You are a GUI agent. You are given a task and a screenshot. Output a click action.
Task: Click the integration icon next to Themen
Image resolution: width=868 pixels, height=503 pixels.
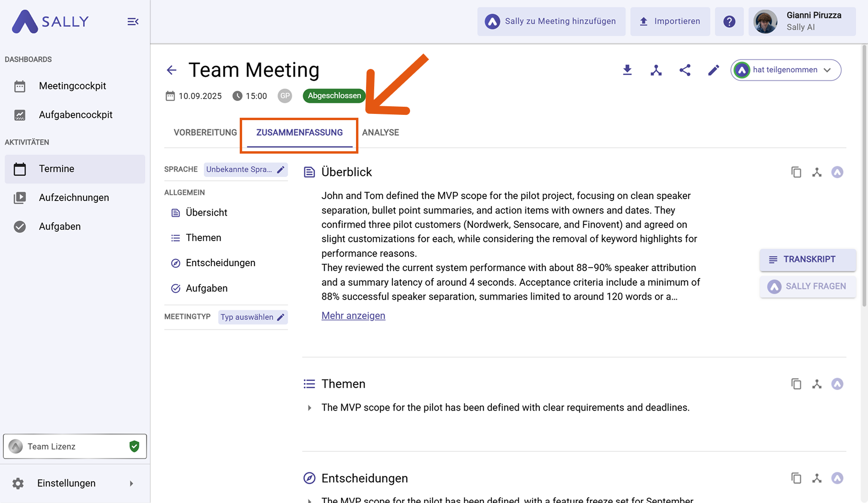click(x=816, y=384)
